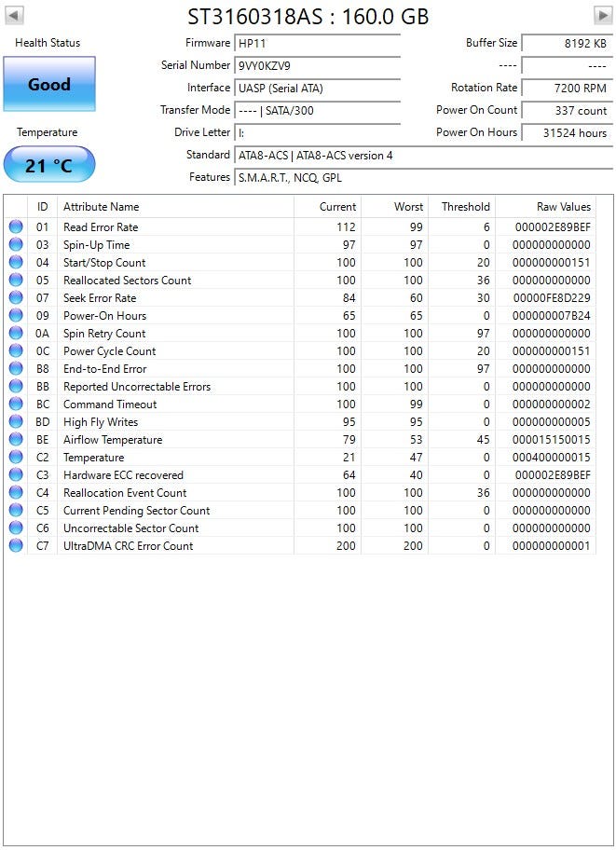Select raw value 000015150015
Screen dimensions: 616x850
click(x=552, y=440)
